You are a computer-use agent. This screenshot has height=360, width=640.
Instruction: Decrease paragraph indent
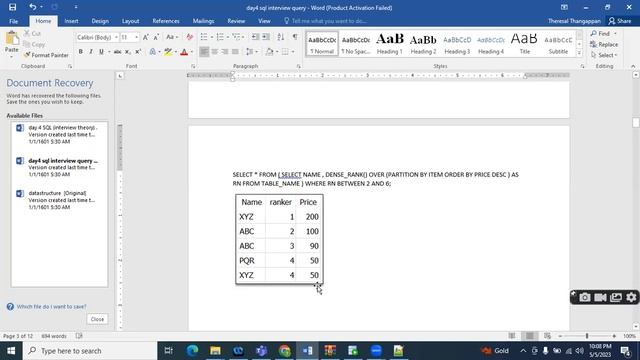pyautogui.click(x=255, y=37)
